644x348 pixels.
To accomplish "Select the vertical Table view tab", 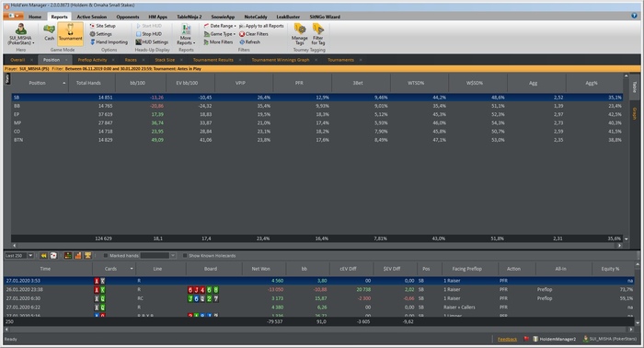I will click(634, 87).
